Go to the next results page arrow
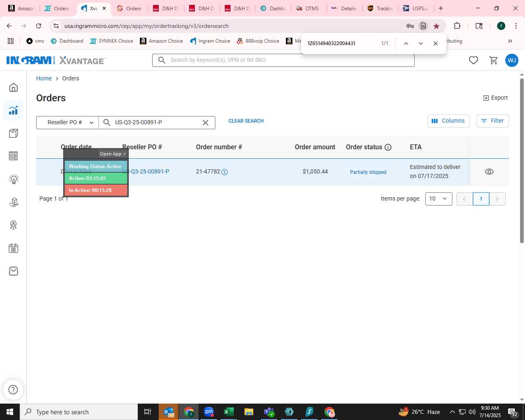The width and height of the screenshot is (525, 420). (497, 199)
